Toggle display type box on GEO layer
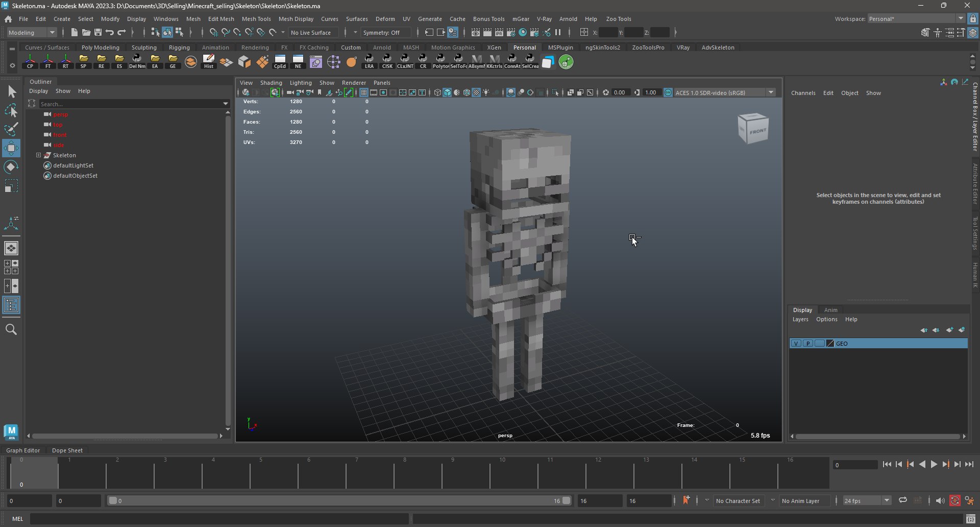980x527 pixels. 819,344
